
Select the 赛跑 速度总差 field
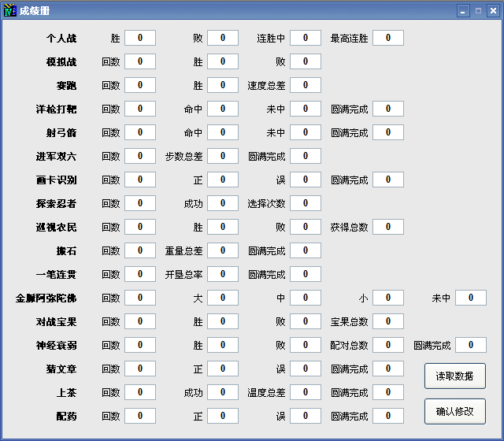click(x=306, y=85)
